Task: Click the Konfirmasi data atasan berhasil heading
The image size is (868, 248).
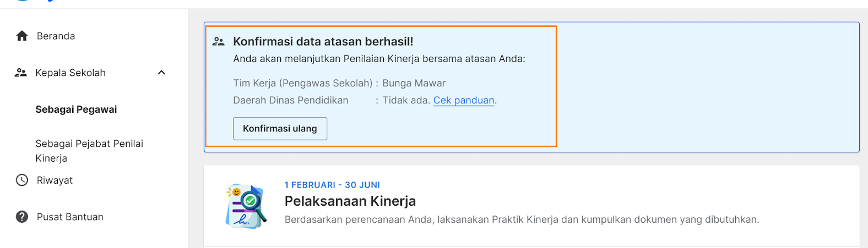Action: coord(323,41)
